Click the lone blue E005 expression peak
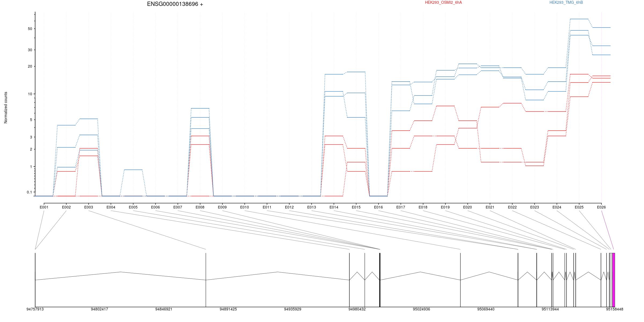Viewport: 644px width, 322px height. [x=133, y=170]
